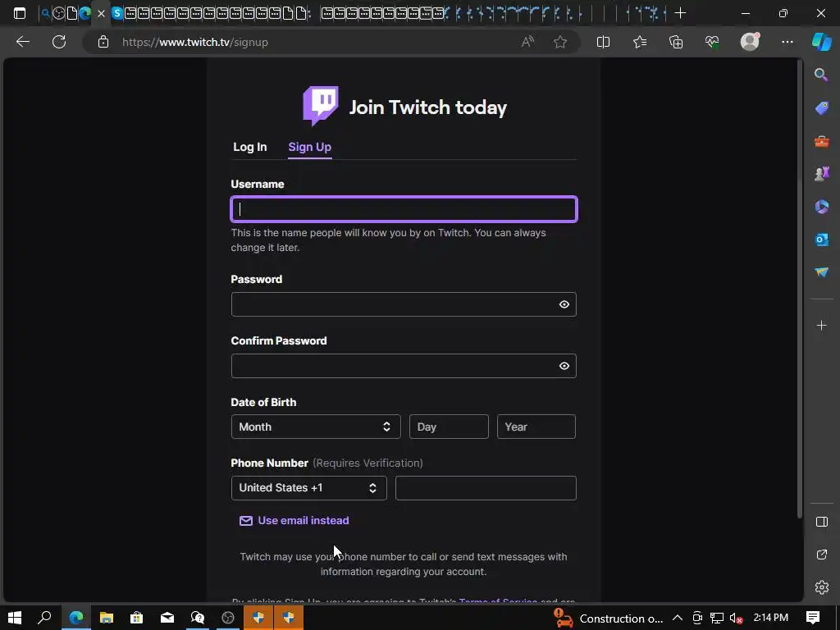Switch to the Log In tab

click(249, 147)
